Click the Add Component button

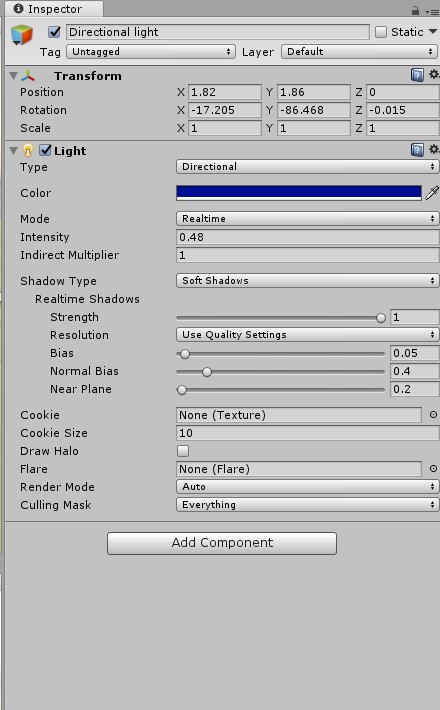222,543
